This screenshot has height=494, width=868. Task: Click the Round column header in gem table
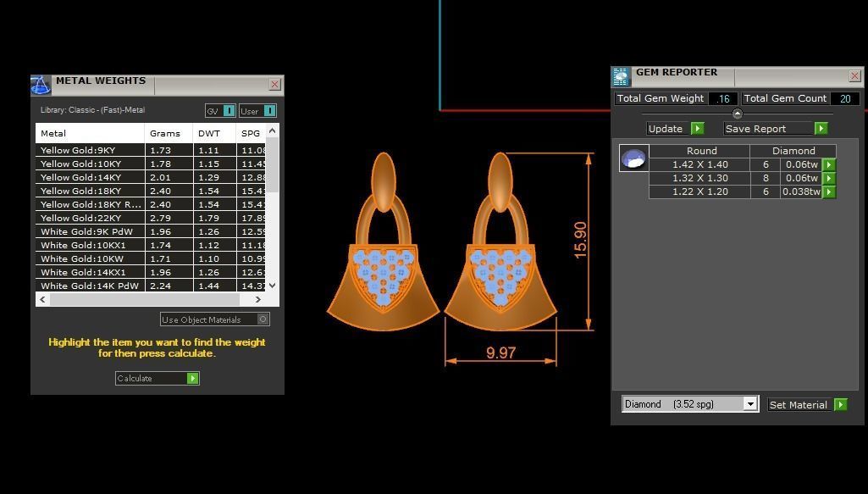click(701, 151)
